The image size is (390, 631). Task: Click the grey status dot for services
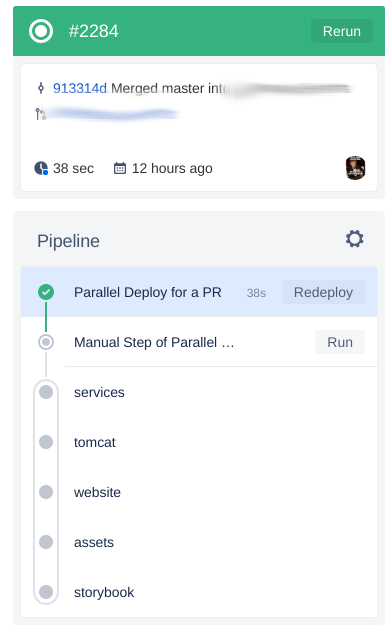(x=46, y=392)
